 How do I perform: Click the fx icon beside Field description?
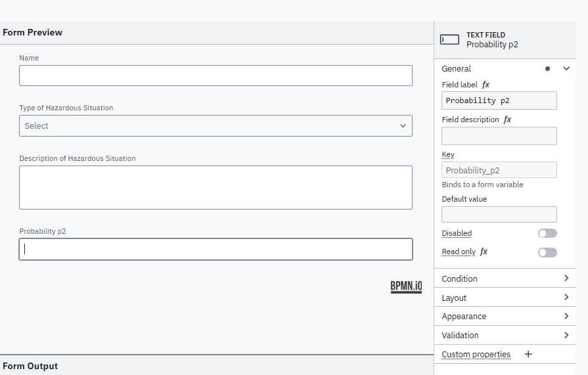pyautogui.click(x=507, y=120)
